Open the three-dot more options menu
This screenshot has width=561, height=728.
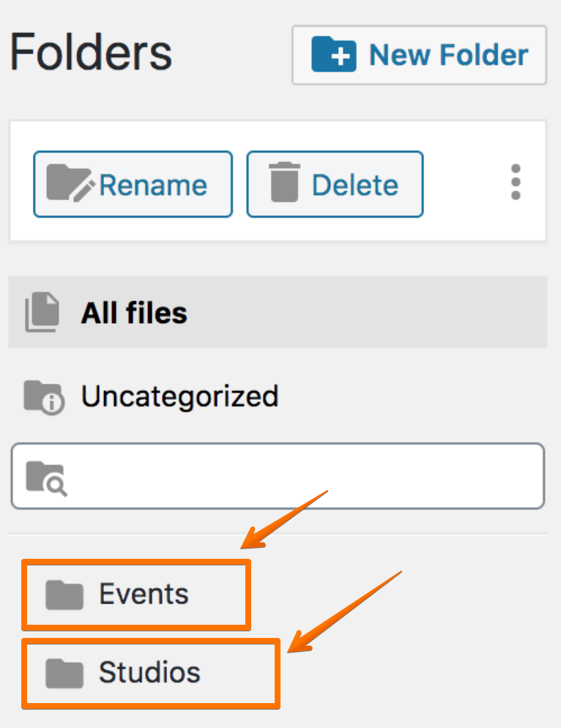(x=516, y=182)
